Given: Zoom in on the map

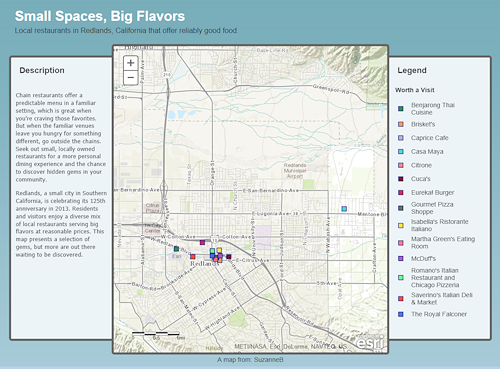Looking at the screenshot, I should pyautogui.click(x=131, y=63).
